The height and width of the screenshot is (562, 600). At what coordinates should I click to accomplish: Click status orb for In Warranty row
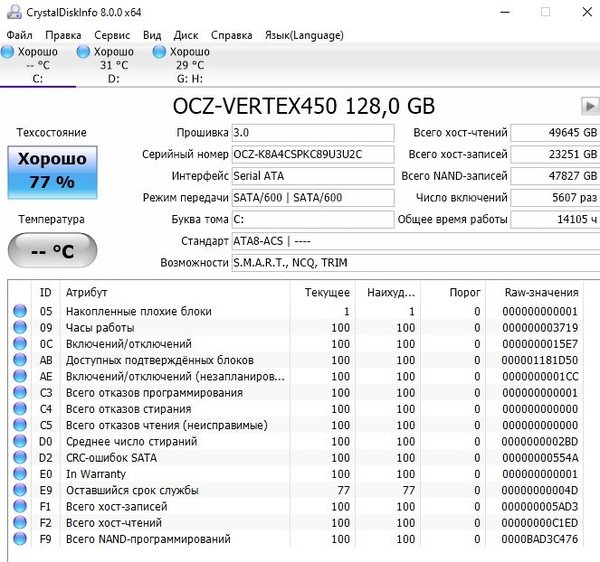coord(19,474)
